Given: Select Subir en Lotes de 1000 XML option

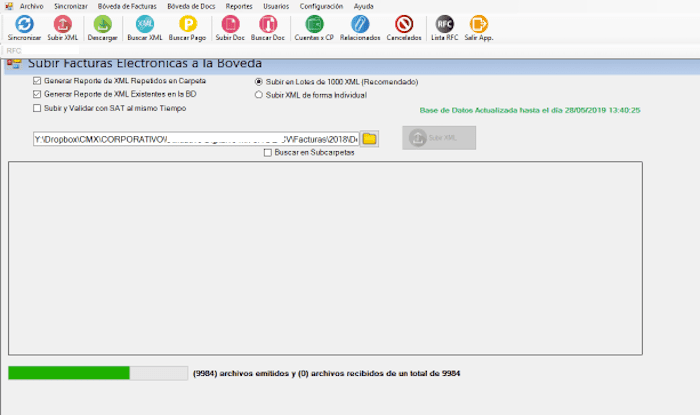Looking at the screenshot, I should tap(258, 82).
